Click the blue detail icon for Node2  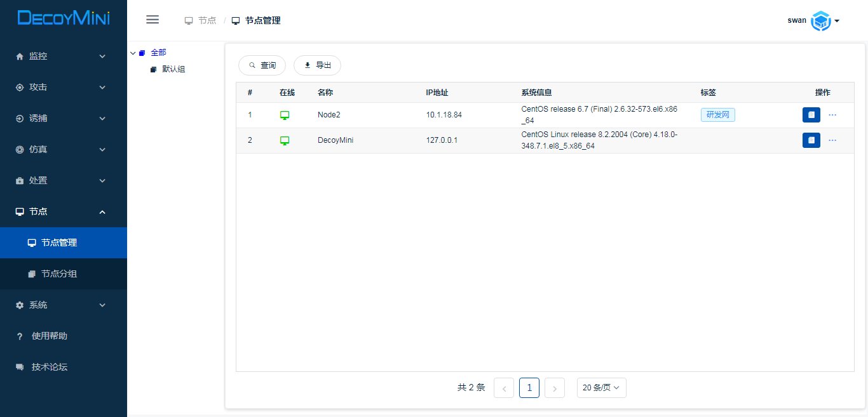tap(811, 115)
